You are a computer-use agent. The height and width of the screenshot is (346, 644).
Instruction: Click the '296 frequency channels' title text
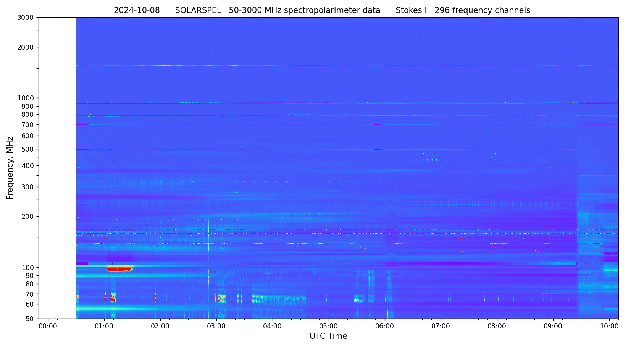(482, 11)
